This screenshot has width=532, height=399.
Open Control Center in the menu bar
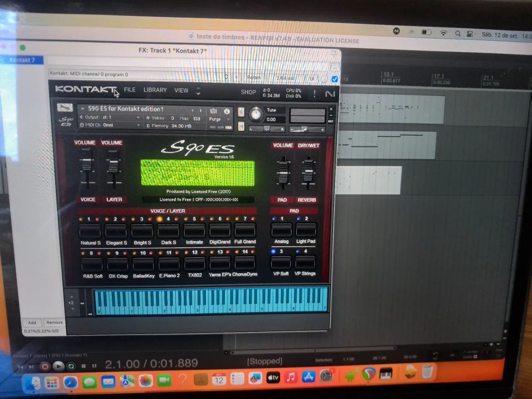pos(470,34)
